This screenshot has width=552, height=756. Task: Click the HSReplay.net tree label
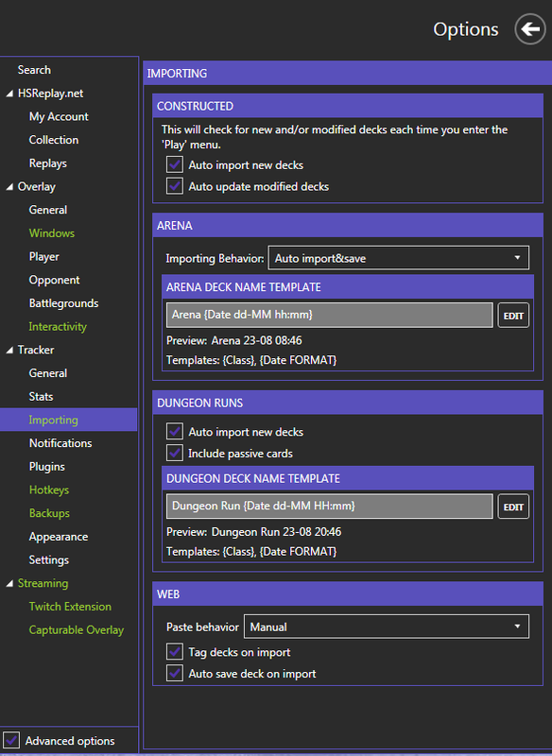point(50,94)
